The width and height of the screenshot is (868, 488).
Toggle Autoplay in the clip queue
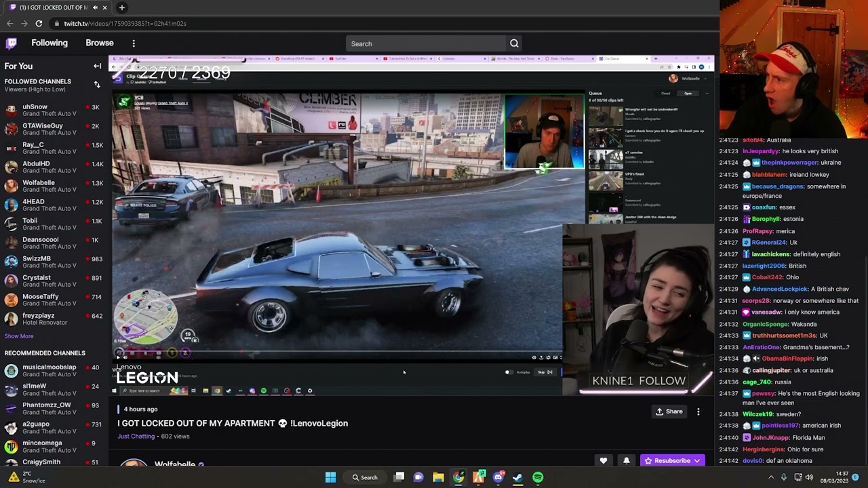tap(509, 372)
